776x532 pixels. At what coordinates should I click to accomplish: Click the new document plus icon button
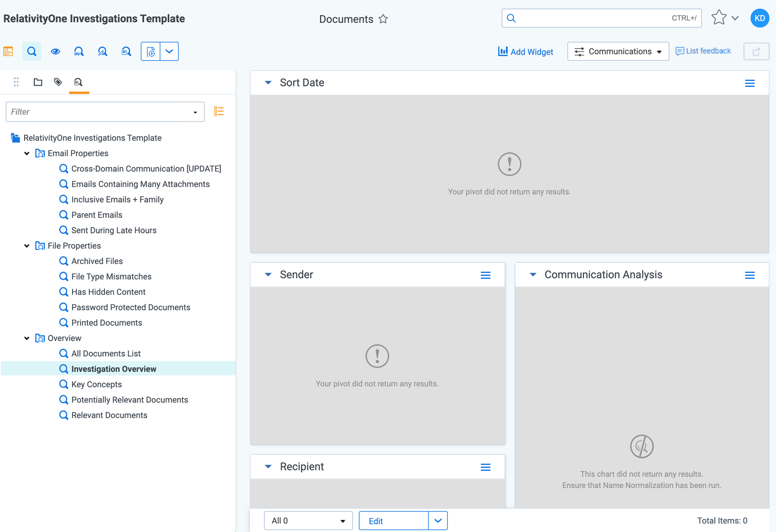pos(151,52)
